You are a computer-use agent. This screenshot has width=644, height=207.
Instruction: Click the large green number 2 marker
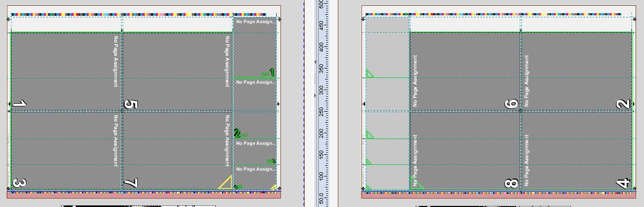coord(237,134)
